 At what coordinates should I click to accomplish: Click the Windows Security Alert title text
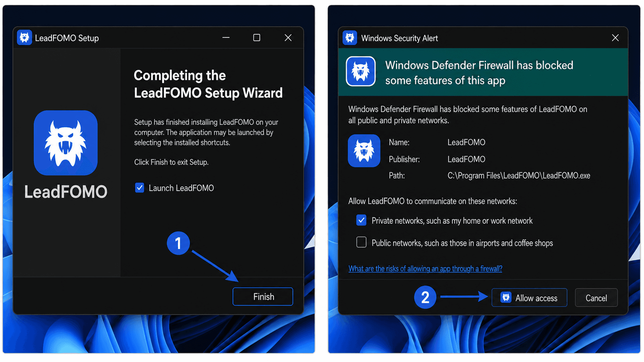click(x=399, y=38)
